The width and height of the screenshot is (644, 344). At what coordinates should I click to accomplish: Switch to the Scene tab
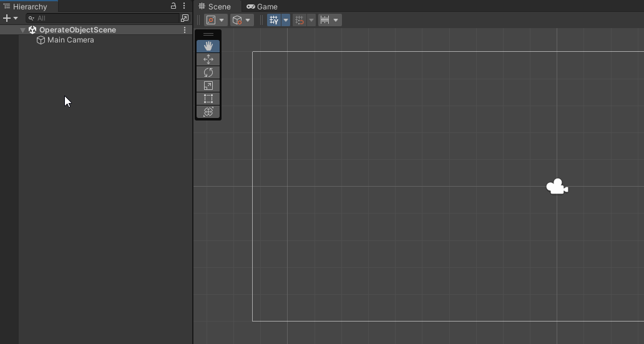click(x=215, y=7)
